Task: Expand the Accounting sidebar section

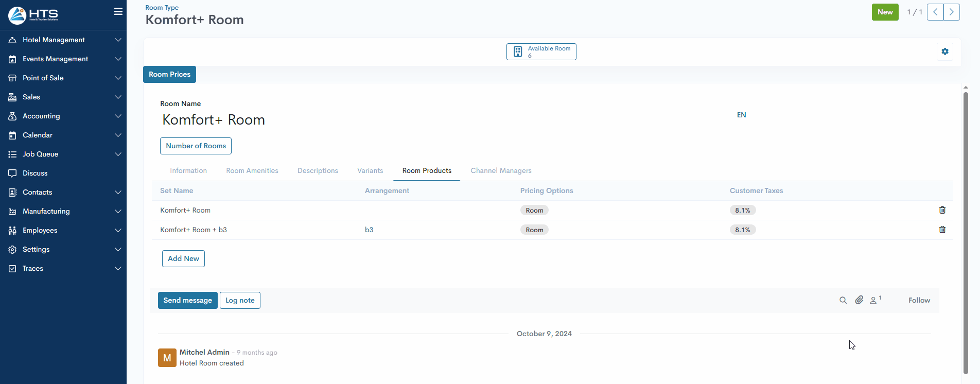Action: [63, 116]
